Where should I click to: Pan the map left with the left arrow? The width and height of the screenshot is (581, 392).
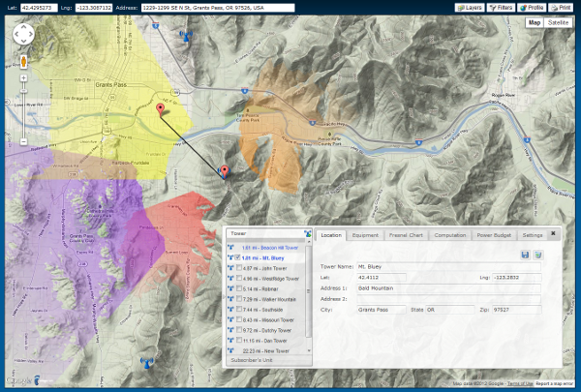(16, 35)
